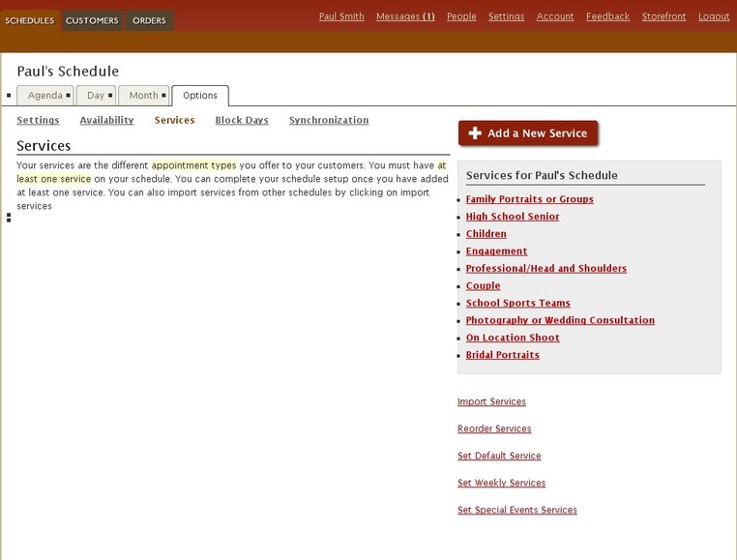Switch to the Day view tab
This screenshot has width=737, height=560.
pos(96,96)
